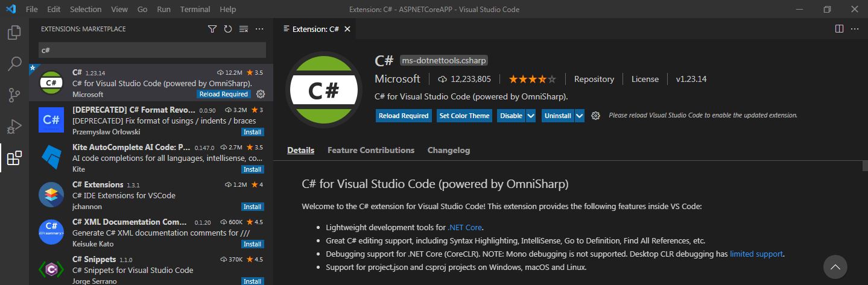The width and height of the screenshot is (868, 285).
Task: Follow the limited support link
Action: click(x=756, y=254)
